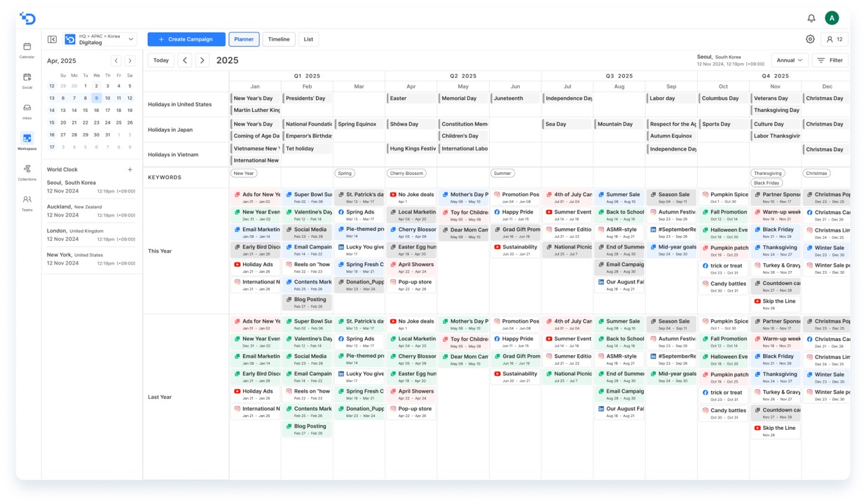Open settings gear icon

click(810, 39)
